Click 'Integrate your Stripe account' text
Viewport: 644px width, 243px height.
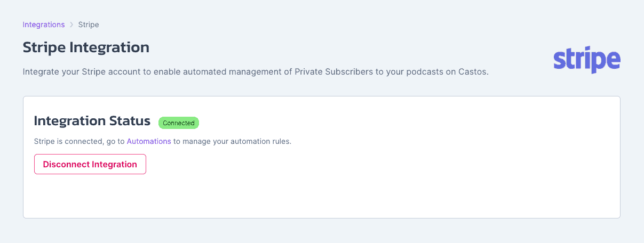(78, 71)
